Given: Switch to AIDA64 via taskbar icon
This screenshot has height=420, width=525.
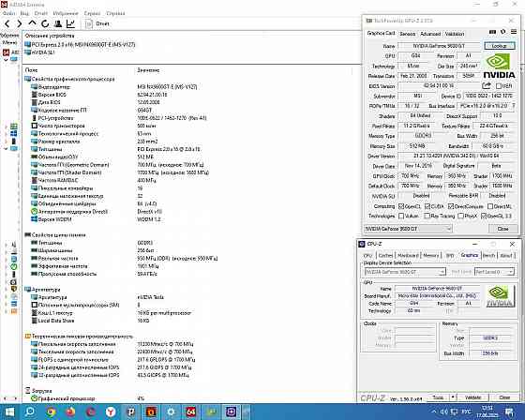Looking at the screenshot, I should tap(191, 412).
